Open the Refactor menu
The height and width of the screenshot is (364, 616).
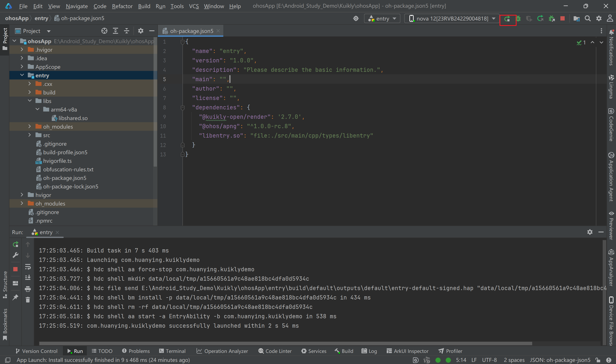tap(122, 6)
